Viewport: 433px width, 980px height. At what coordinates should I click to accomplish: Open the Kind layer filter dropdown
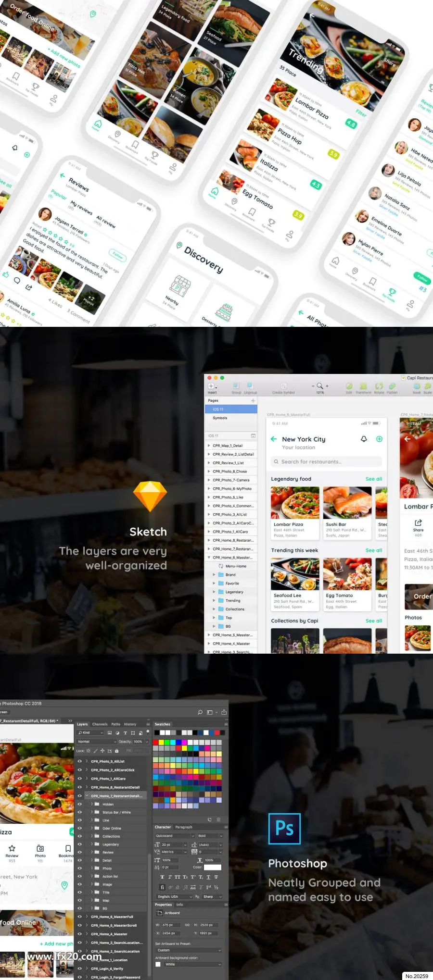(x=90, y=733)
